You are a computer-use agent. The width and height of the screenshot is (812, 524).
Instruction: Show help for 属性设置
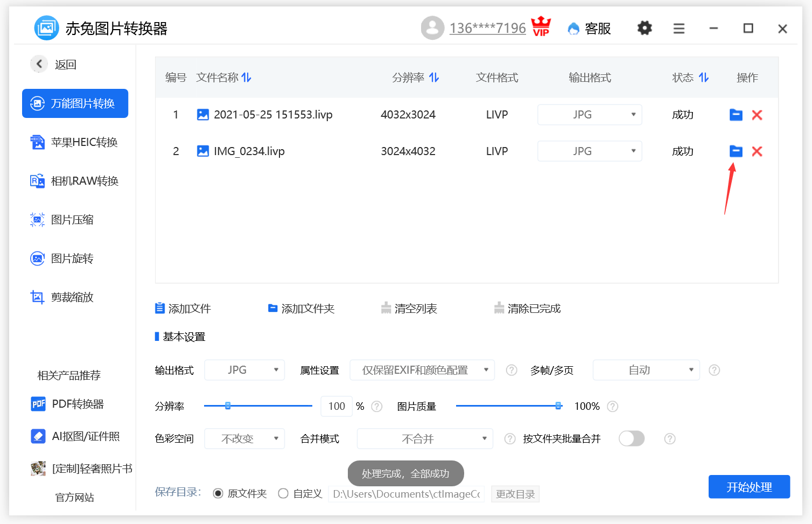click(512, 370)
